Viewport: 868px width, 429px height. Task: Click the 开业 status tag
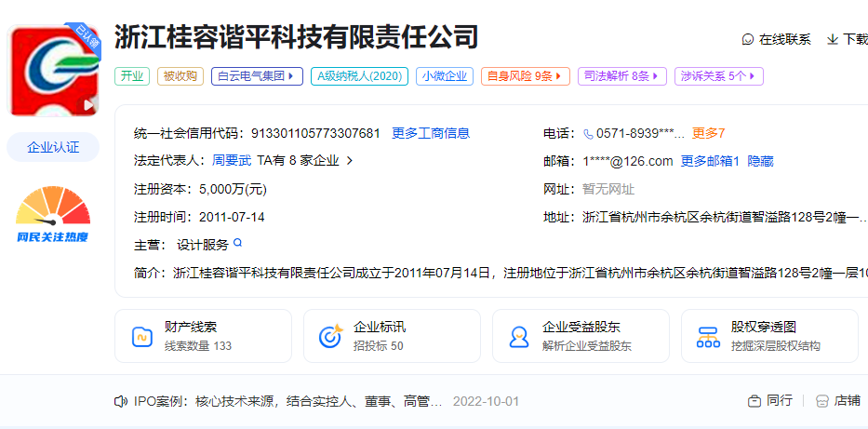coord(132,76)
